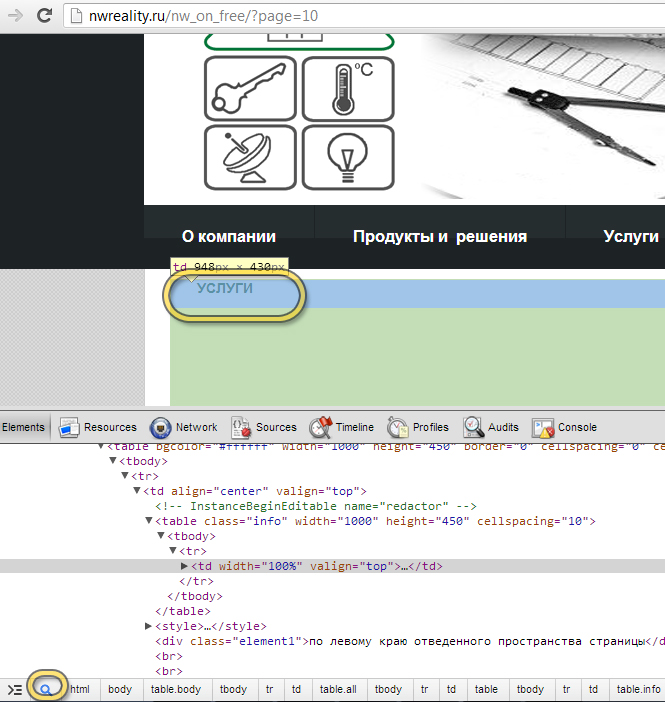Select the closing </tr> tag line
This screenshot has width=665, height=702.
click(x=197, y=581)
